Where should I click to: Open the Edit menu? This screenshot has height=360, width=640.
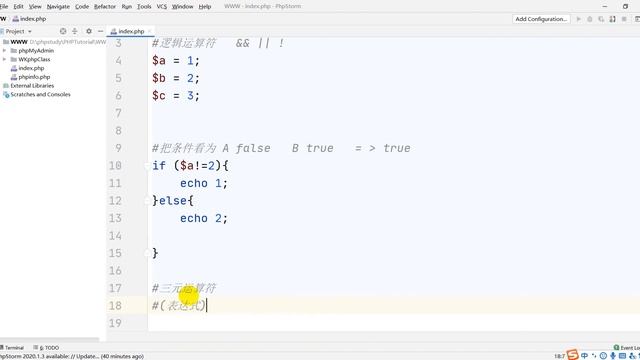(x=18, y=7)
